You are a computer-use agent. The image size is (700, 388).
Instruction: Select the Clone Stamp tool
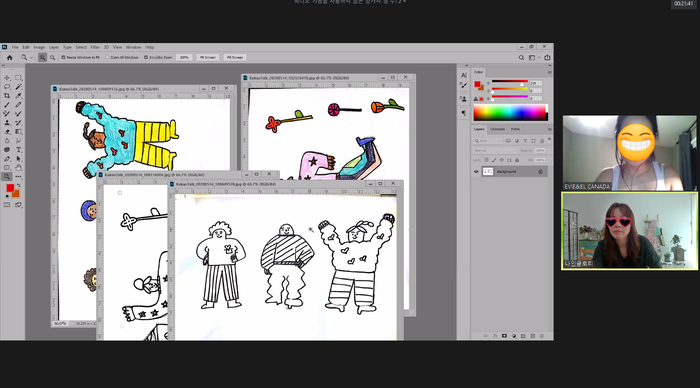[7, 123]
